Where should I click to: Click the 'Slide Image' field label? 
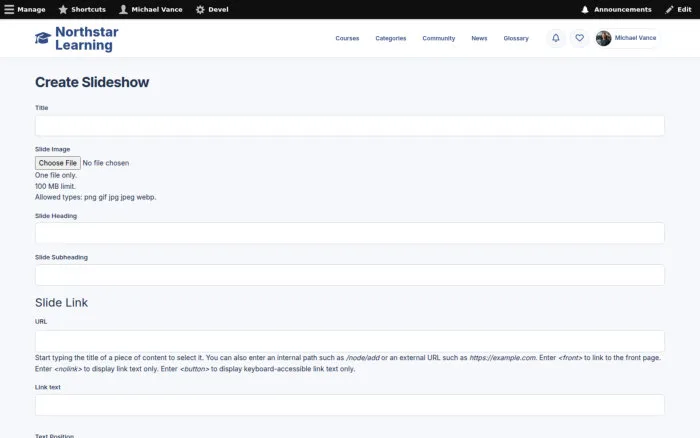point(53,149)
